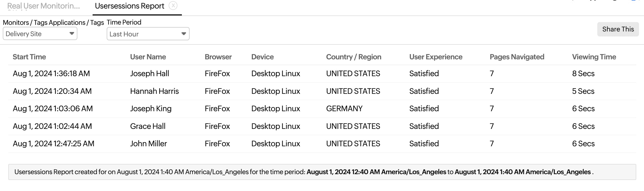Open the Last Hour time period dropdown
The image size is (644, 191).
pyautogui.click(x=148, y=34)
